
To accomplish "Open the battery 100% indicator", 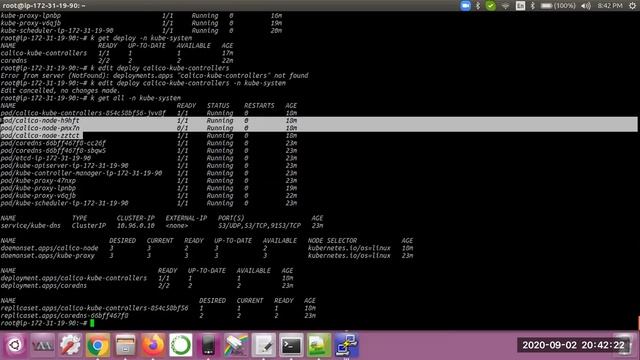I will (x=558, y=6).
